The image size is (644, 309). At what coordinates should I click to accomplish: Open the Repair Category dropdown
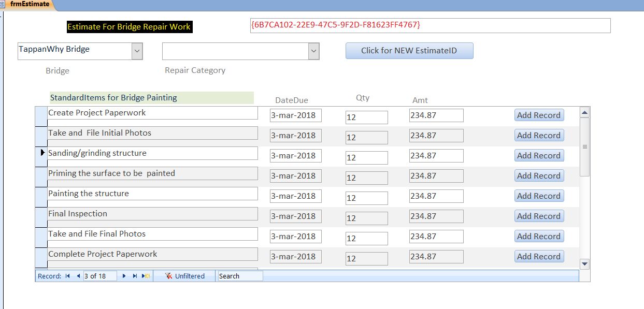point(313,50)
